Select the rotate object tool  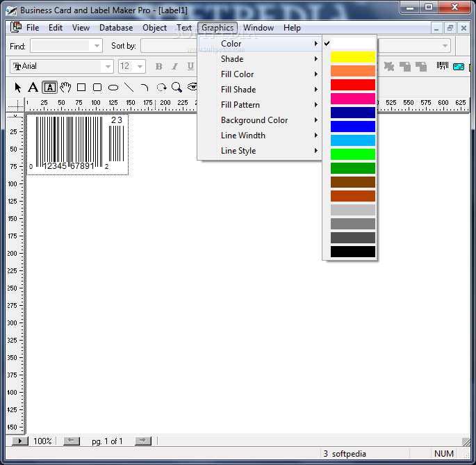click(x=161, y=88)
